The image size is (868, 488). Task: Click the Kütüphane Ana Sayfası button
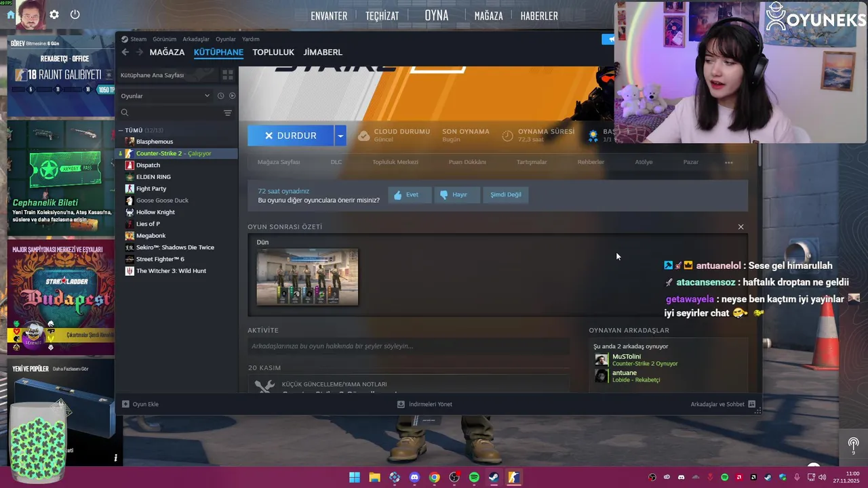(x=167, y=75)
